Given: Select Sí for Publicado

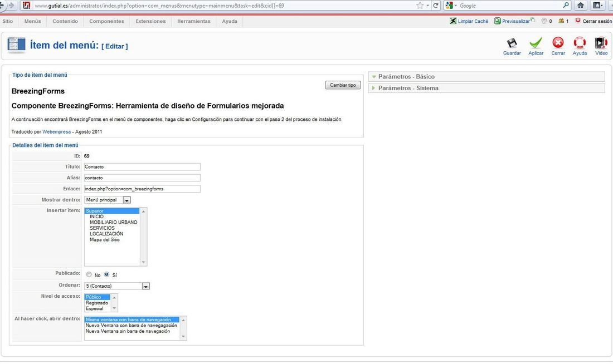Looking at the screenshot, I should pos(106,274).
